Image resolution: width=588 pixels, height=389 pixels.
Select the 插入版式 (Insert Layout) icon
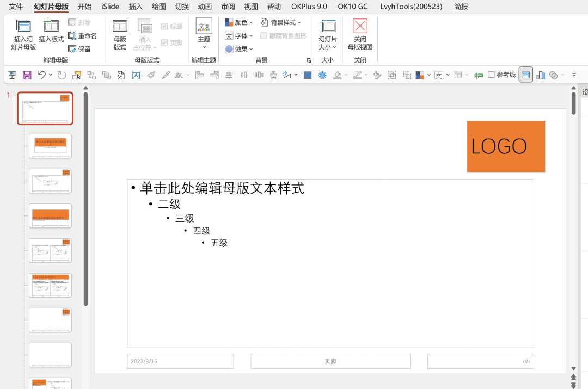click(51, 34)
